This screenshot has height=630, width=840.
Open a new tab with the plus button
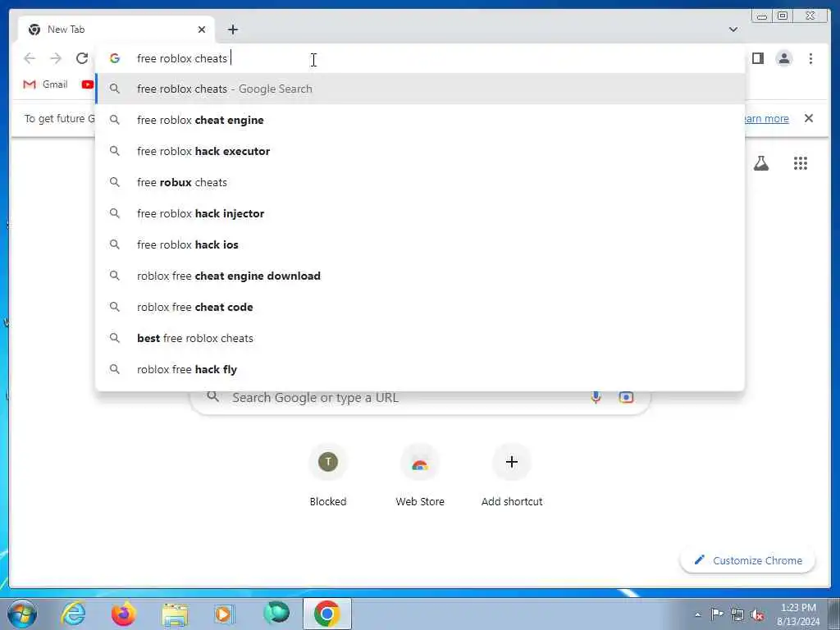[x=232, y=30]
